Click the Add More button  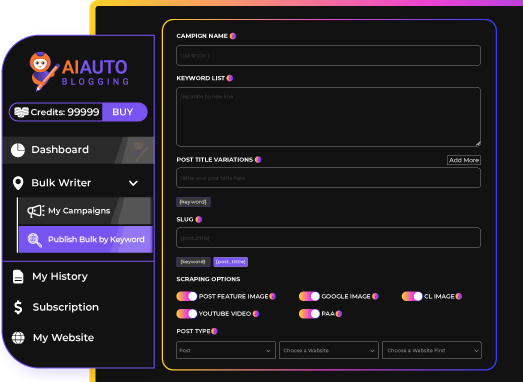tap(464, 160)
